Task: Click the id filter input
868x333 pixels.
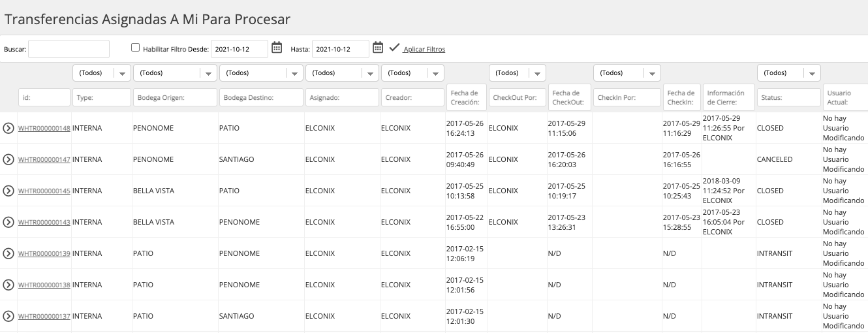Action: (x=44, y=97)
